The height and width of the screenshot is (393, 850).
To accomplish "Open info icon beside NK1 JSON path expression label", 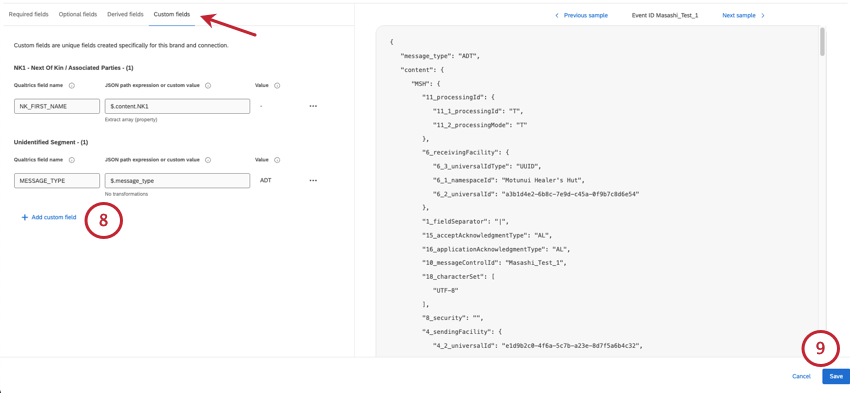I will coord(208,85).
